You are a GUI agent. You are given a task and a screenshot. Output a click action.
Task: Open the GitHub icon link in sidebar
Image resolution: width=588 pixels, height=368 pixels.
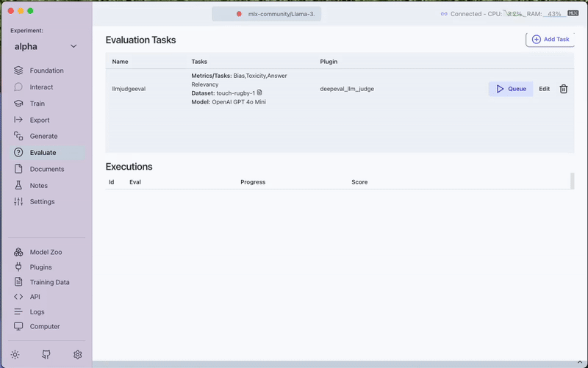(46, 355)
